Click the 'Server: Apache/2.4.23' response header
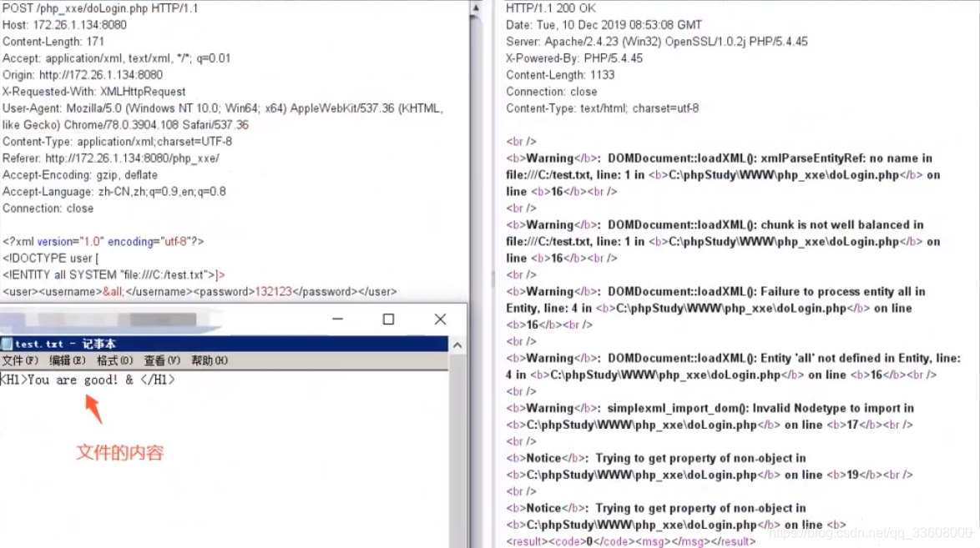Image resolution: width=980 pixels, height=548 pixels. [x=657, y=41]
